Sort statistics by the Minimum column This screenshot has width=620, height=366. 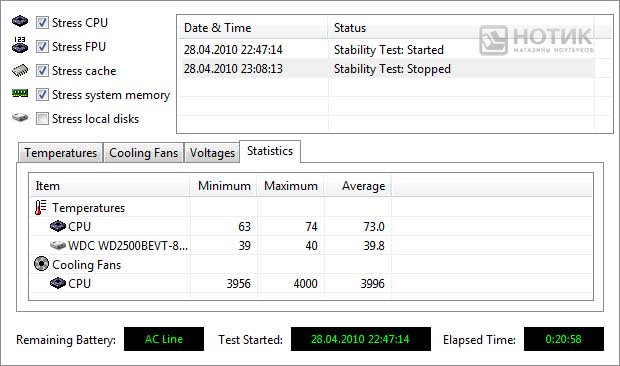point(224,186)
